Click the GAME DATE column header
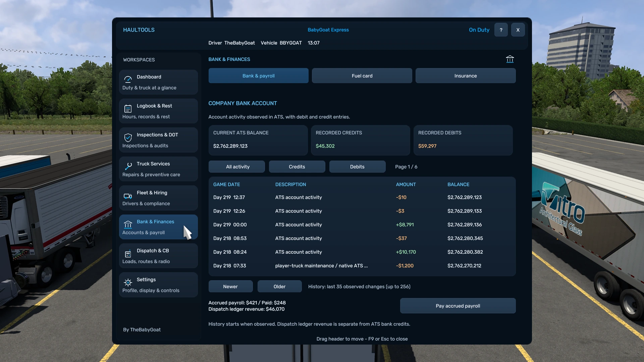Screen dimensions: 644x362 [x=226, y=184]
